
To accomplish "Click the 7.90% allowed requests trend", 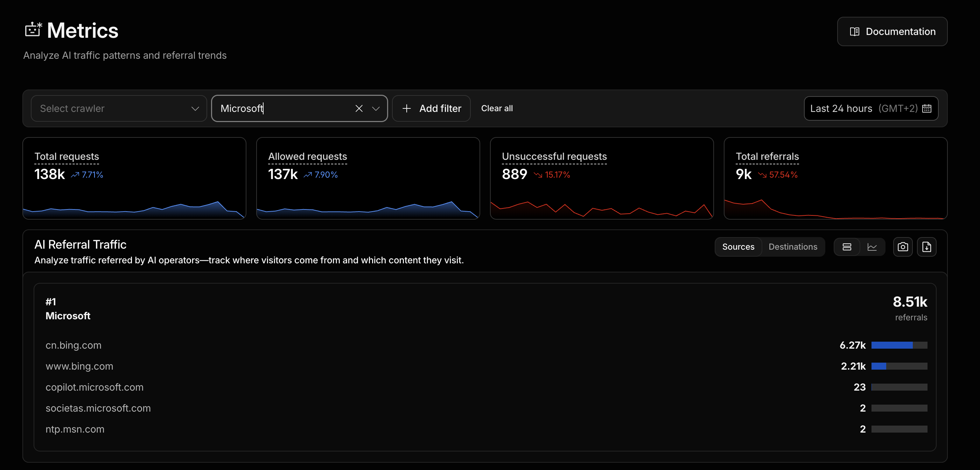I will click(321, 175).
